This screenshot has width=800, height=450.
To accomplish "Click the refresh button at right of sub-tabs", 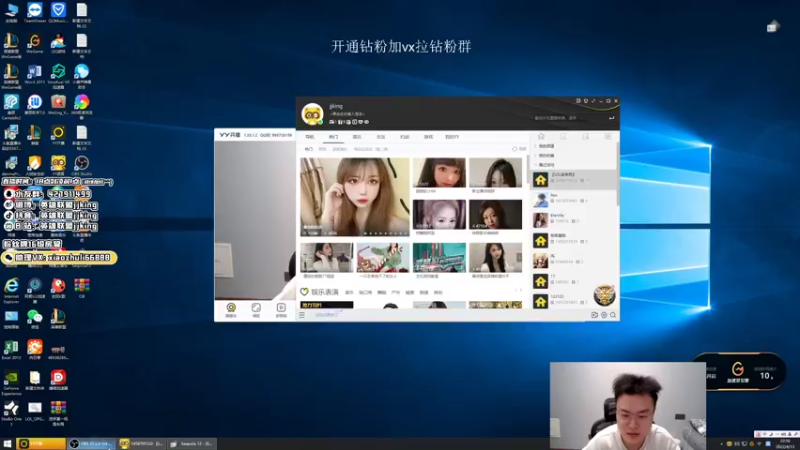I will (x=519, y=149).
